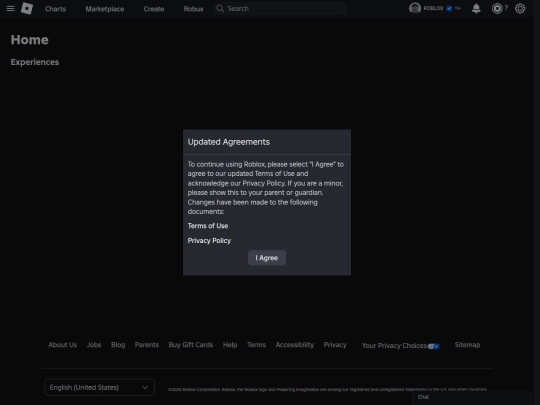This screenshot has height=405, width=540.
Task: Click the Roblox logo icon
Action: [27, 8]
